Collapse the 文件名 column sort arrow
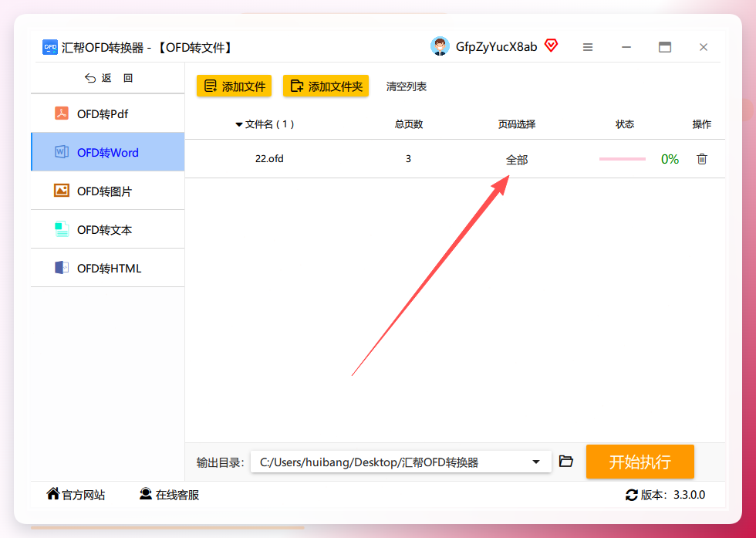Viewport: 756px width, 538px height. (x=238, y=125)
